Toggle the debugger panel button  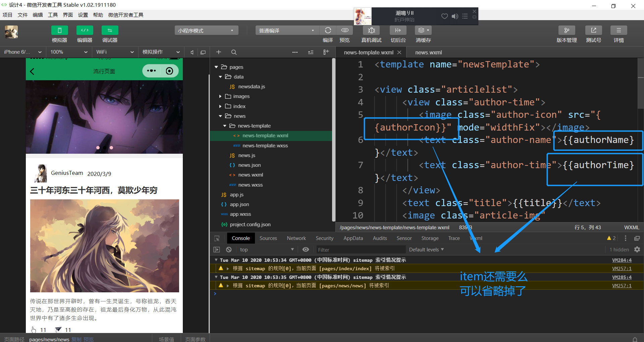[110, 30]
